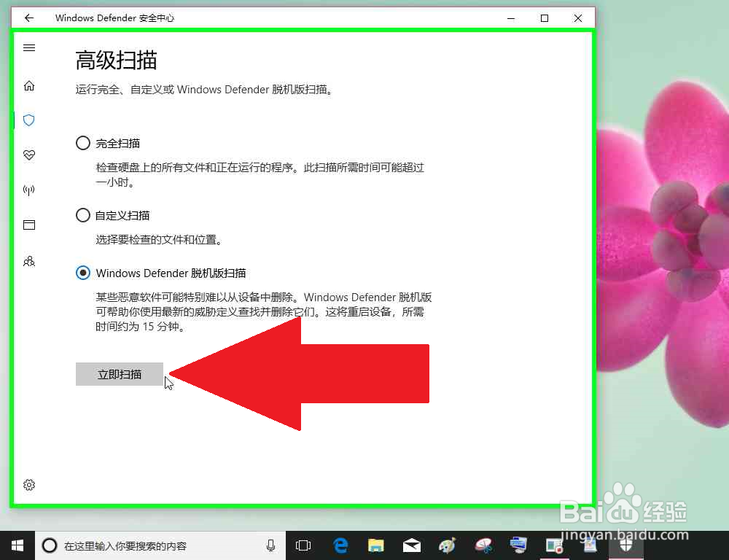Open App & browser control window icon
This screenshot has width=729, height=560.
pyautogui.click(x=29, y=225)
